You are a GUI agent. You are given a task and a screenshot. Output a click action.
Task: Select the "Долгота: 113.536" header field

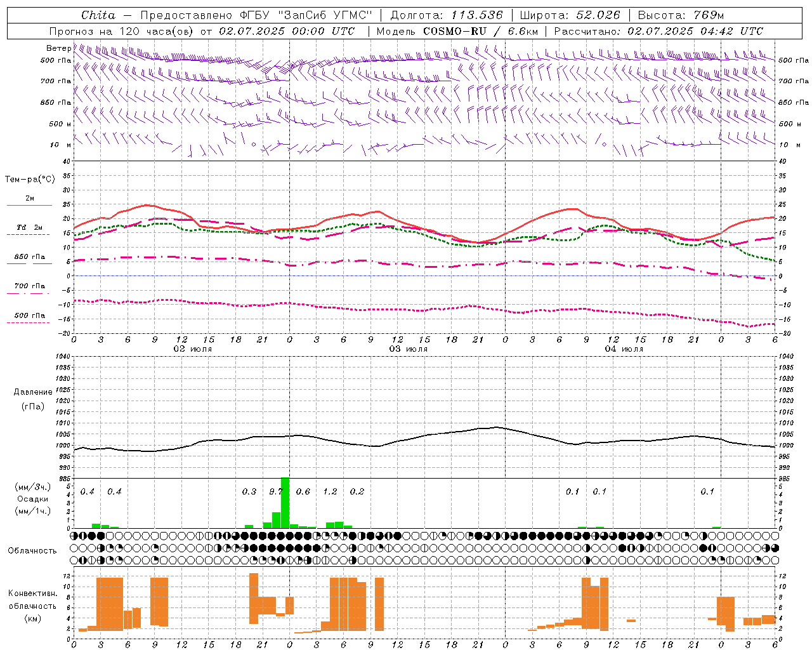[x=447, y=15]
